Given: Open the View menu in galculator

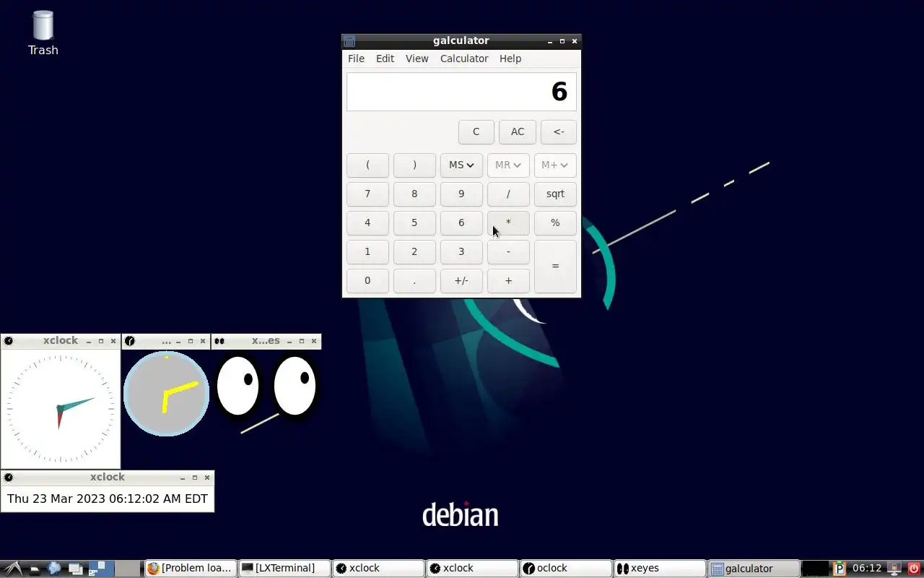Looking at the screenshot, I should click(417, 59).
